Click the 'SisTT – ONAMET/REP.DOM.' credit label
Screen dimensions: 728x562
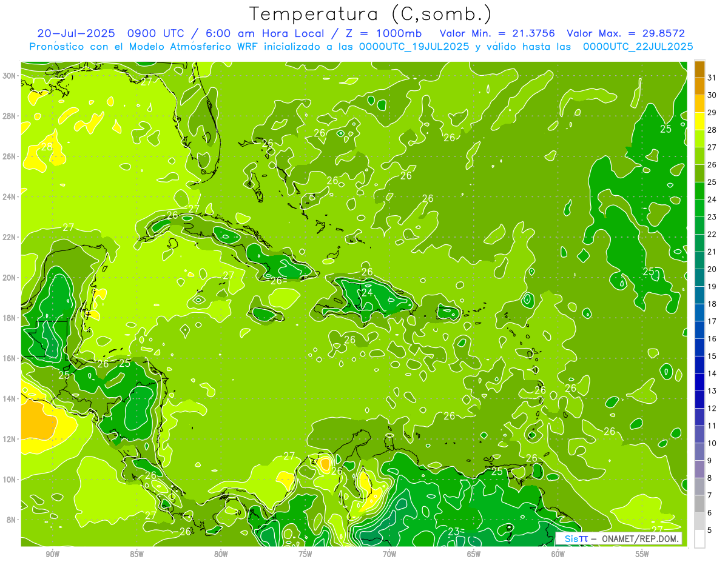pos(619,538)
